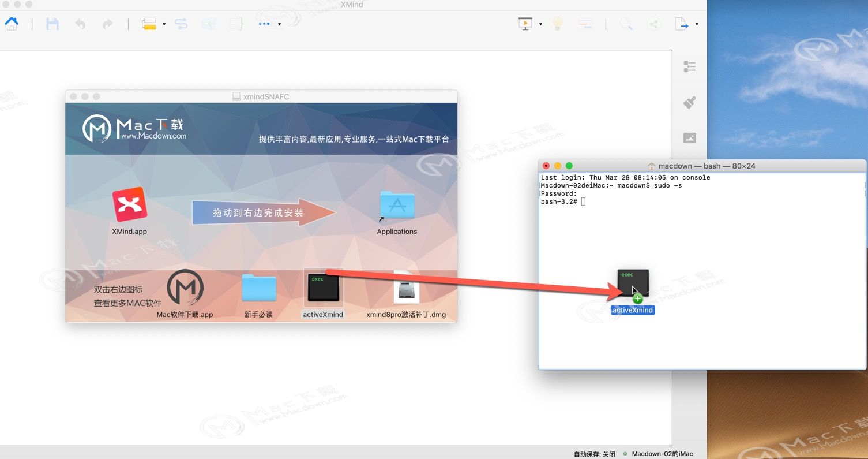Click the Macdown-02的iMac status entry

[x=662, y=454]
